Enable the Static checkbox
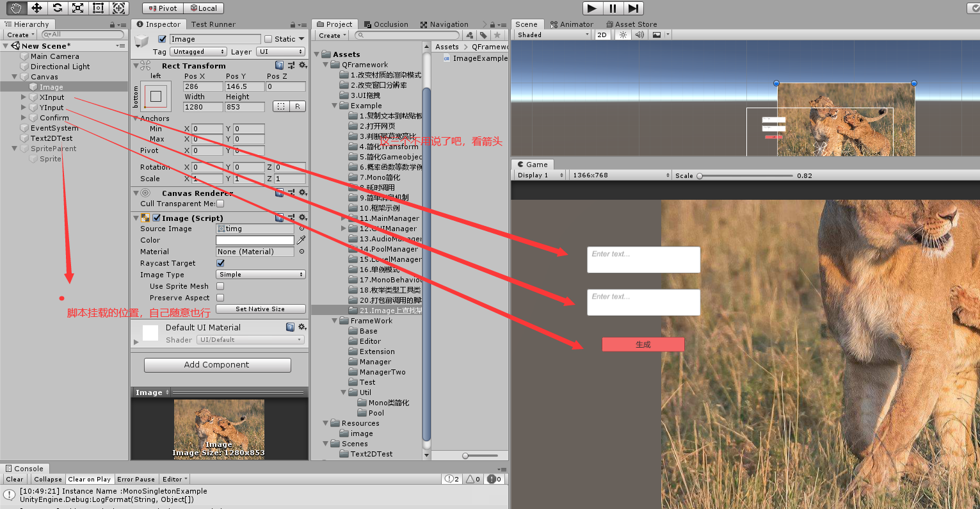Image resolution: width=980 pixels, height=509 pixels. point(268,39)
